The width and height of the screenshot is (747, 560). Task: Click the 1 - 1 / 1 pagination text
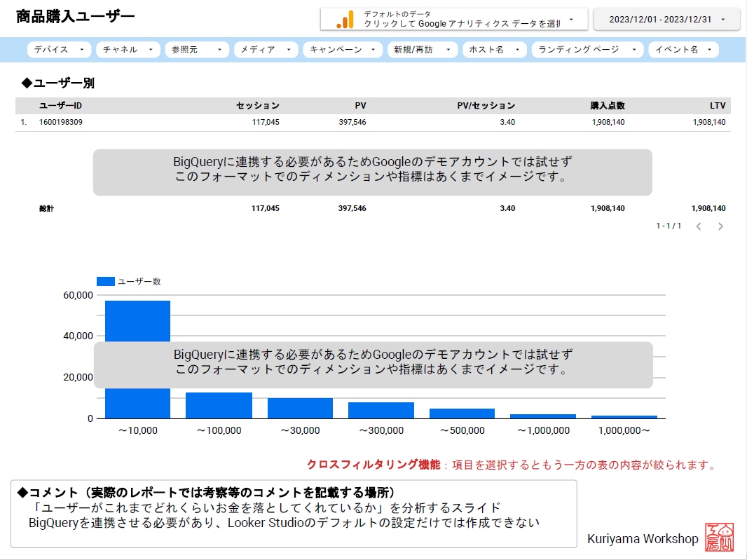pos(669,226)
